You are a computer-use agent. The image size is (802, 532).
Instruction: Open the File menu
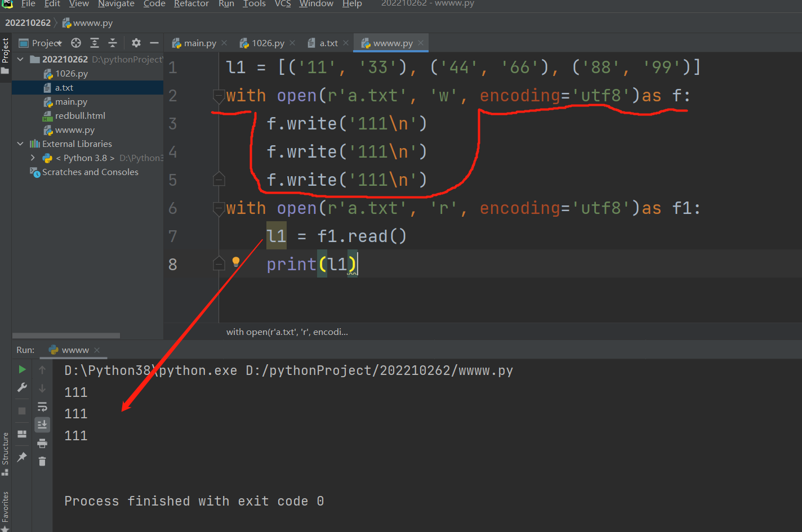(28, 4)
